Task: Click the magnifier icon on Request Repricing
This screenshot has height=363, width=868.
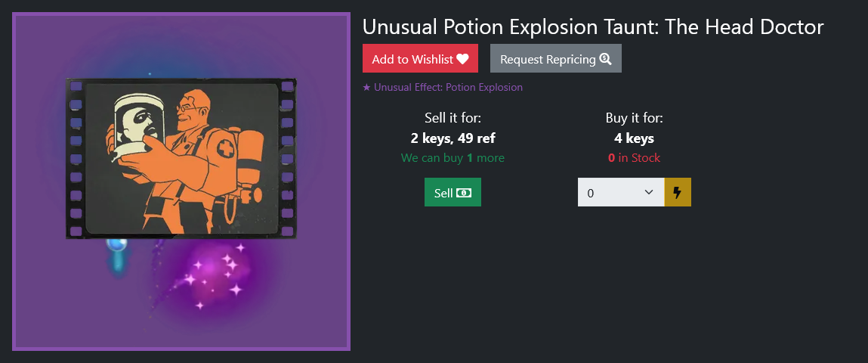Action: (605, 59)
